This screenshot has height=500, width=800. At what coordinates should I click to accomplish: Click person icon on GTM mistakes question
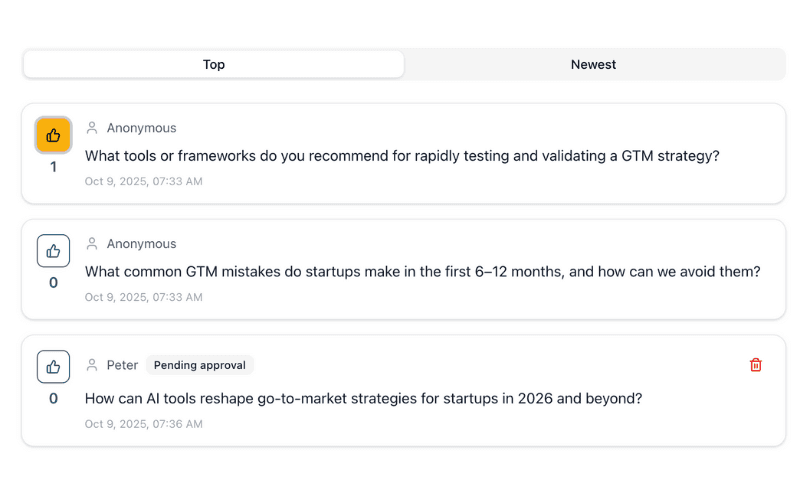coord(92,244)
